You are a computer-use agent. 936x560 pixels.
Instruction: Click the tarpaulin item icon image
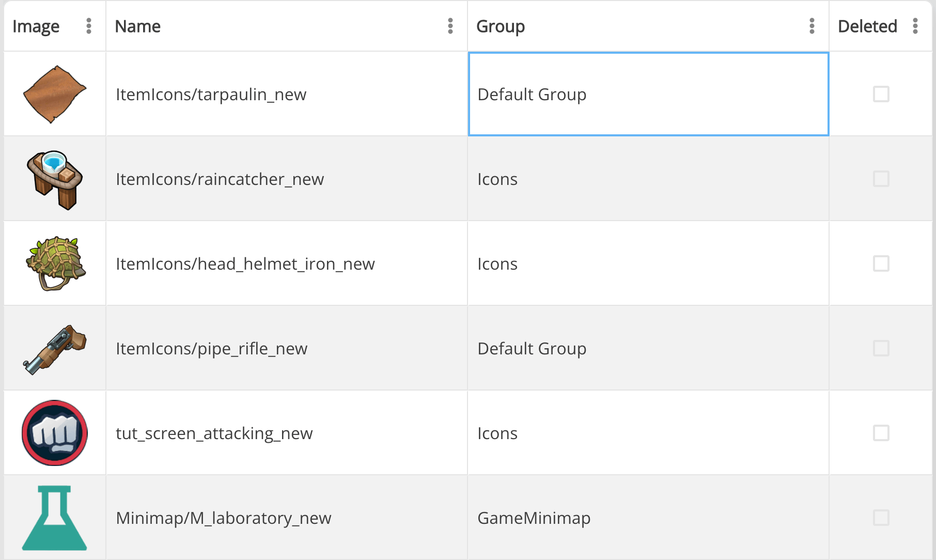pos(55,94)
